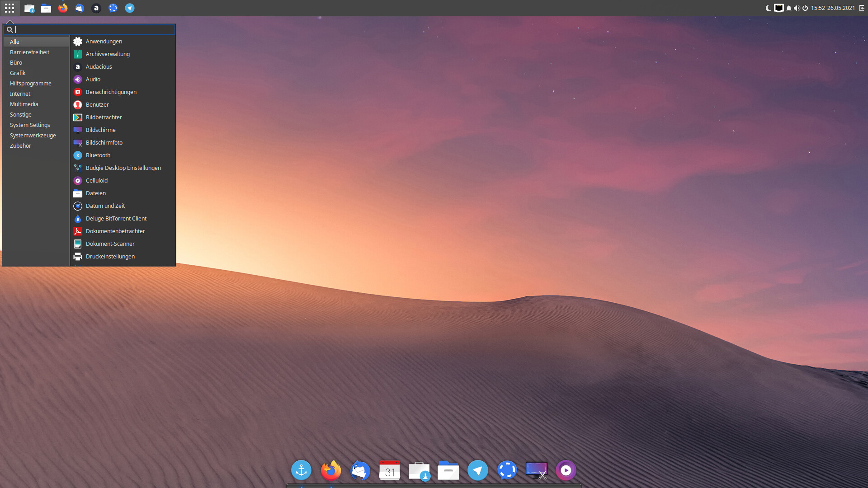
Task: Open Budgie Desktop Einstellungen entry
Action: [x=123, y=168]
